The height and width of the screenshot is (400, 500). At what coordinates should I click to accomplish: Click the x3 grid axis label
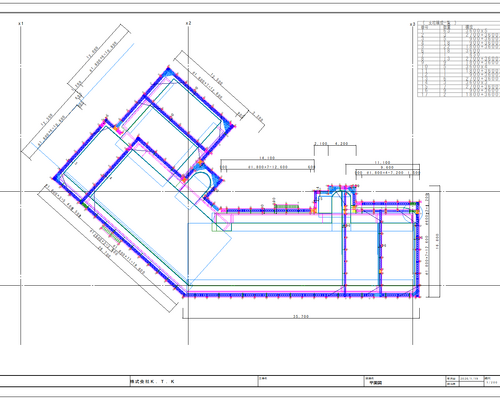412,24
